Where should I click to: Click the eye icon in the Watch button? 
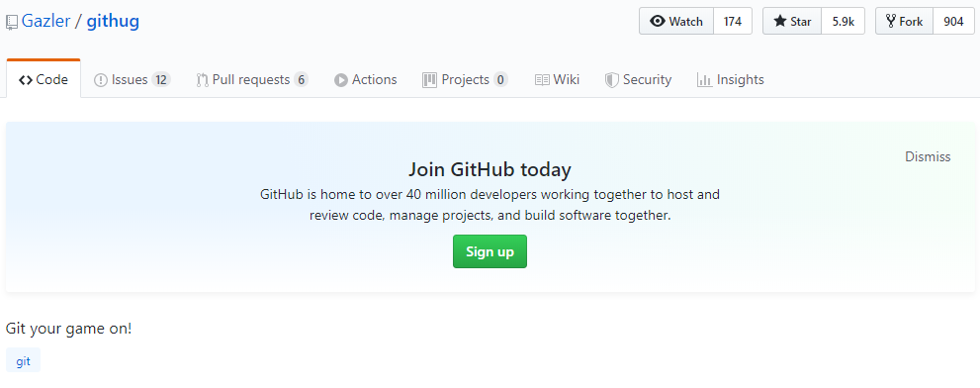[x=658, y=21]
